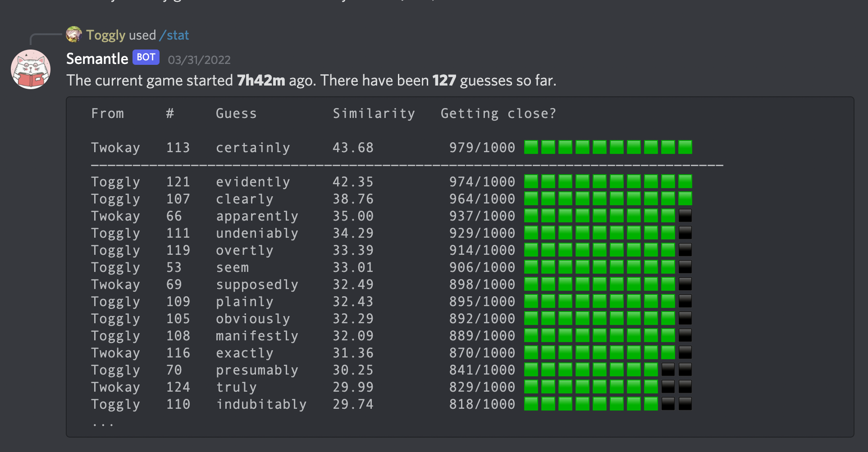Click 'Toggly' name in the 'evidently' row
The width and height of the screenshot is (868, 452).
tap(116, 182)
